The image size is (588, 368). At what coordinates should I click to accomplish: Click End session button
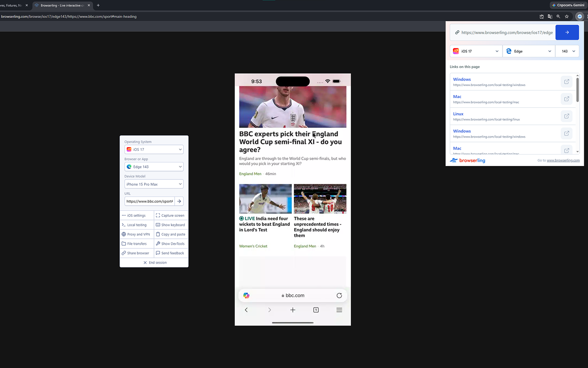[x=154, y=263]
